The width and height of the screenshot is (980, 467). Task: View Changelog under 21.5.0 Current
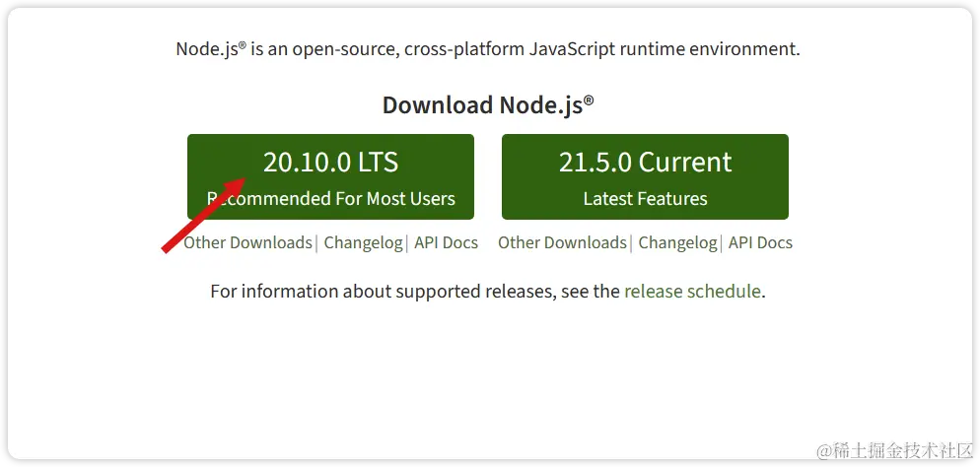[677, 243]
